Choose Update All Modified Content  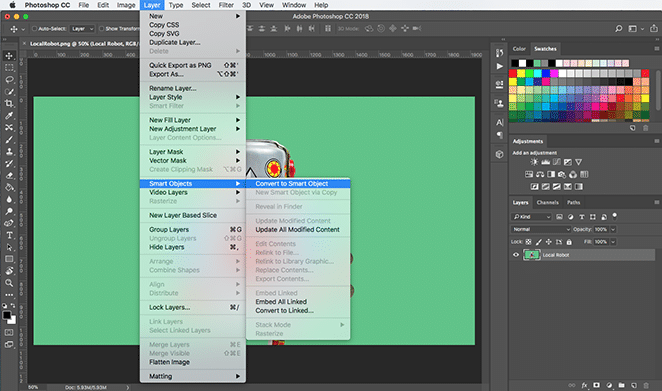(x=298, y=229)
